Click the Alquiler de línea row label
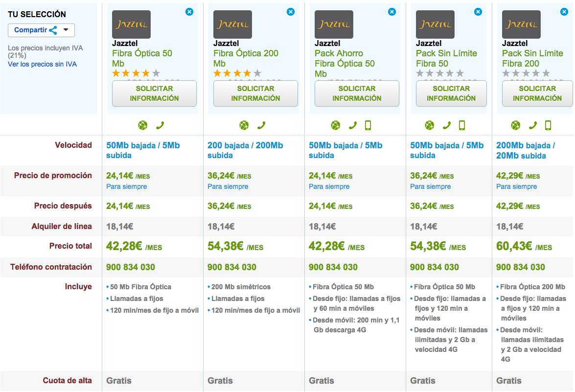575x392 pixels. tap(62, 227)
